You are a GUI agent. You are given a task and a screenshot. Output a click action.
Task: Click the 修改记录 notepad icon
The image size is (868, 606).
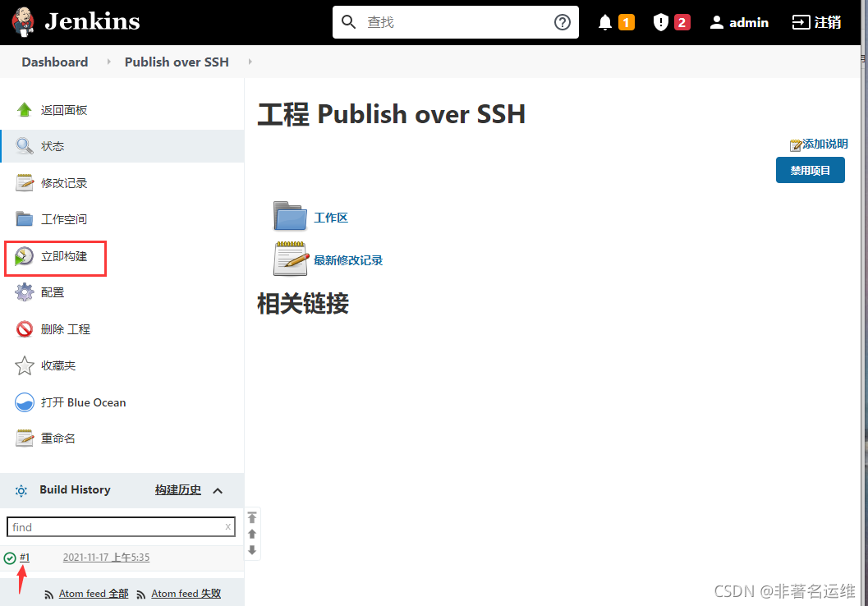tap(25, 182)
